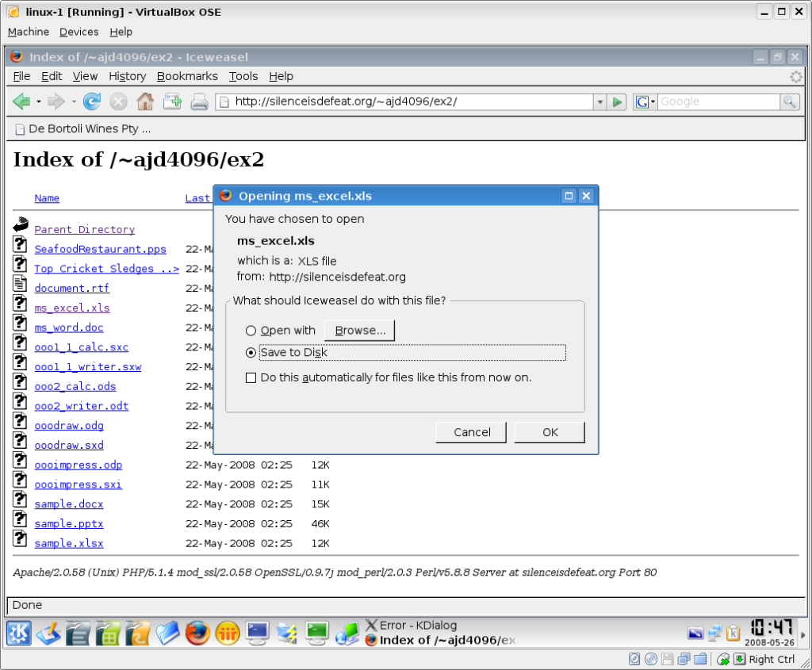Click the Browse... button
This screenshot has width=812, height=670.
pyautogui.click(x=359, y=331)
